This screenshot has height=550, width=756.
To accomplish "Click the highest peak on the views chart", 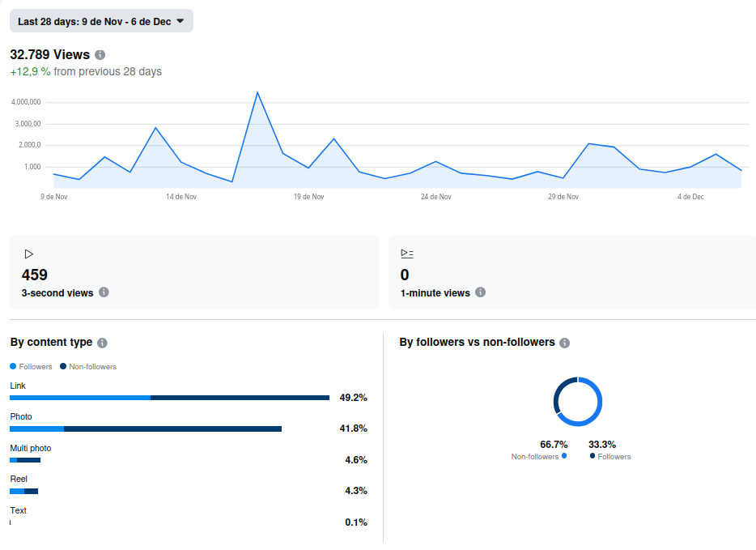I will (x=257, y=92).
